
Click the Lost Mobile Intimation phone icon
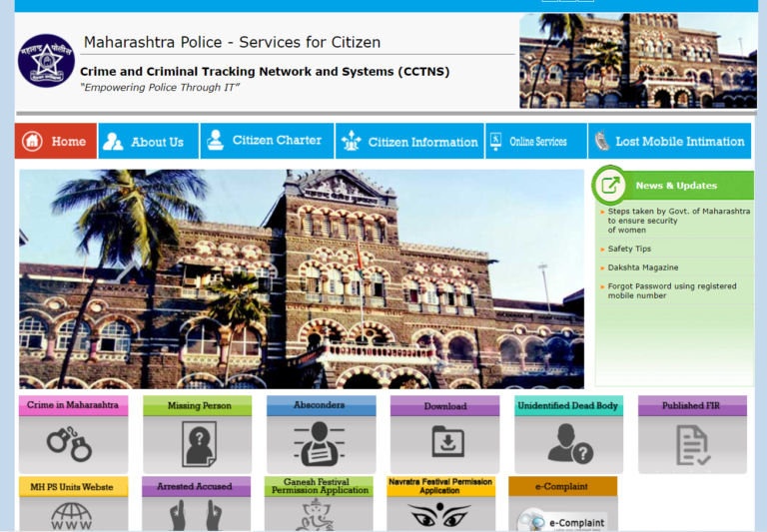pyautogui.click(x=602, y=142)
